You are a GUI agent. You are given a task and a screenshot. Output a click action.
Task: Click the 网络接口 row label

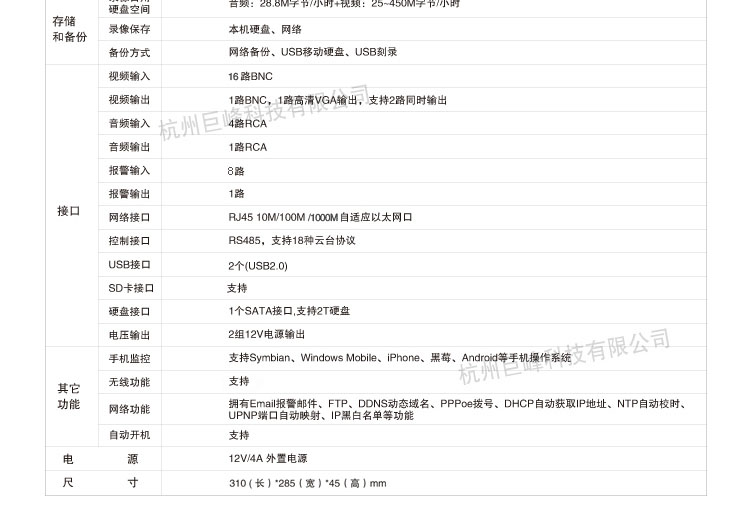coord(129,217)
